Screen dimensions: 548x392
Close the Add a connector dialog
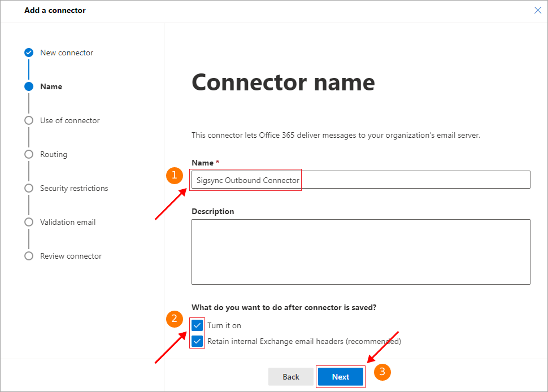tap(538, 10)
